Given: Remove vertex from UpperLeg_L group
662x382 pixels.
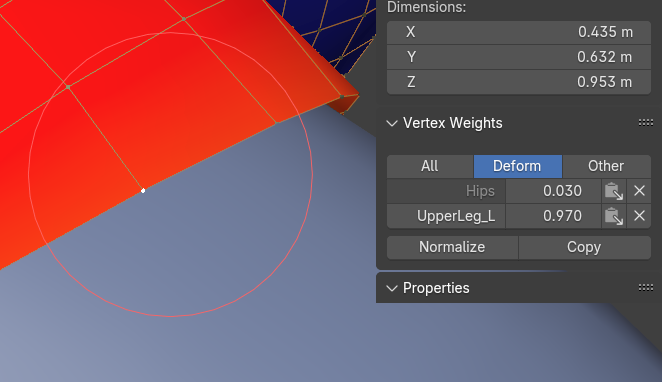Looking at the screenshot, I should (x=639, y=216).
